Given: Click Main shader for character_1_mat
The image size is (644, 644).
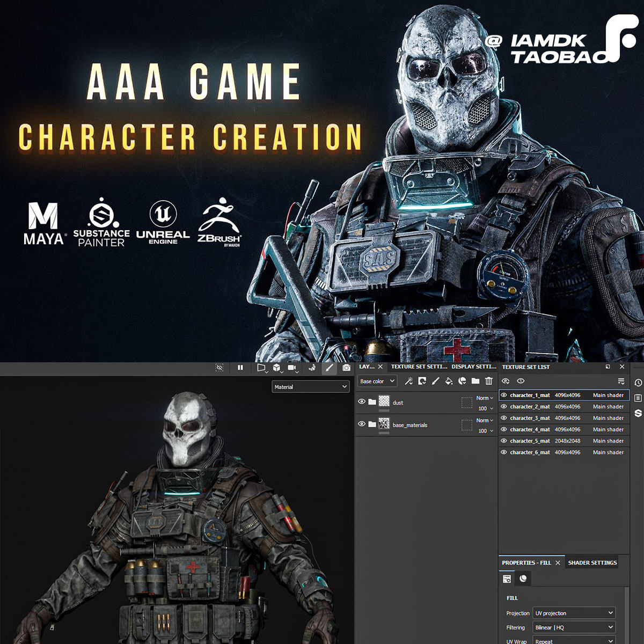Looking at the screenshot, I should tap(608, 395).
